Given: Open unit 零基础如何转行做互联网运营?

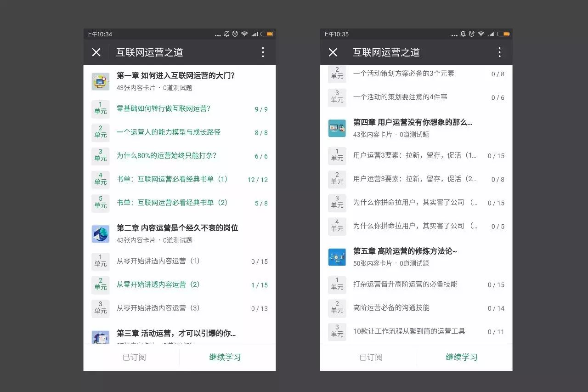Looking at the screenshot, I should [x=180, y=109].
